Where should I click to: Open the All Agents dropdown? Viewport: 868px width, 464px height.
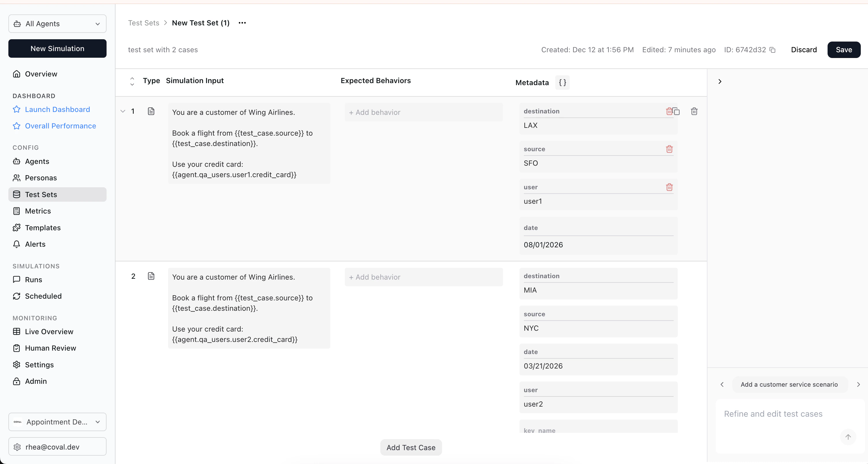[57, 24]
